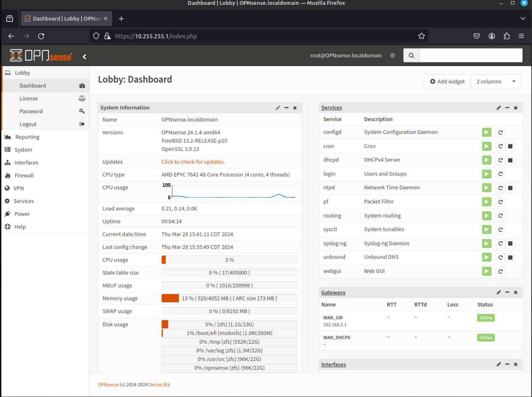Image resolution: width=532 pixels, height=397 pixels.
Task: Stop the unbound DNS service
Action: click(x=510, y=257)
